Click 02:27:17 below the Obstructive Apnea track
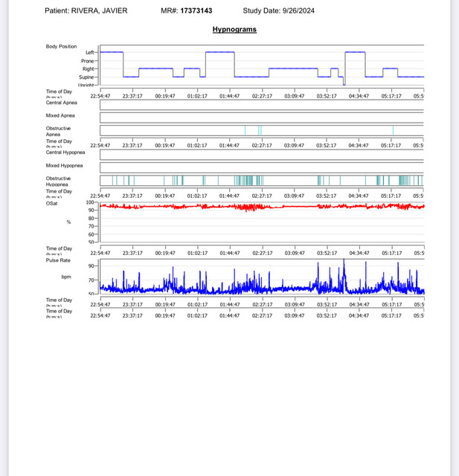Image resolution: width=459 pixels, height=476 pixels. pyautogui.click(x=262, y=146)
